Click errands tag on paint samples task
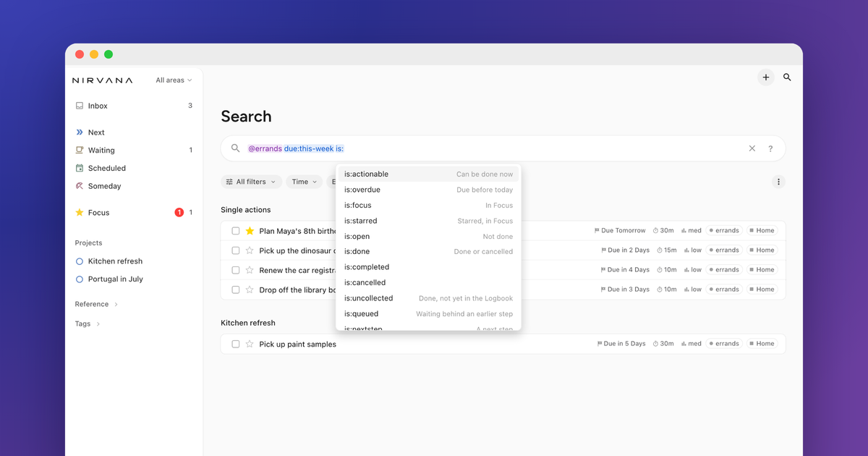Screen dimensions: 868x456 [724, 344]
